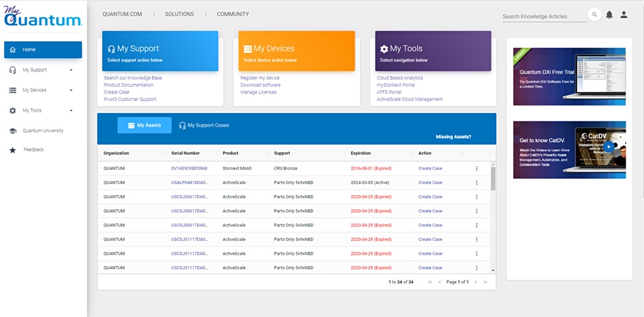This screenshot has width=644, height=317.
Task: Open the Quantum DXi Free Trial banner
Action: pos(569,77)
